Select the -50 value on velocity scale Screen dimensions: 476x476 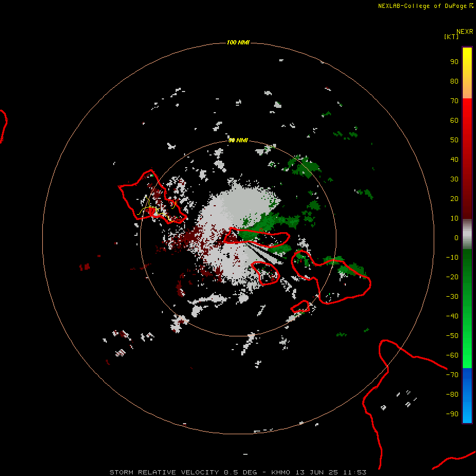[x=452, y=336]
